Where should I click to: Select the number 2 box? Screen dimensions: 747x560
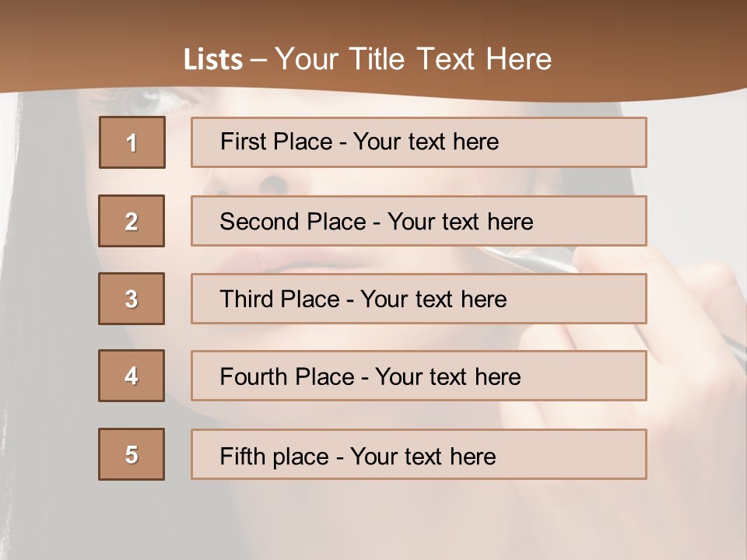tap(132, 220)
